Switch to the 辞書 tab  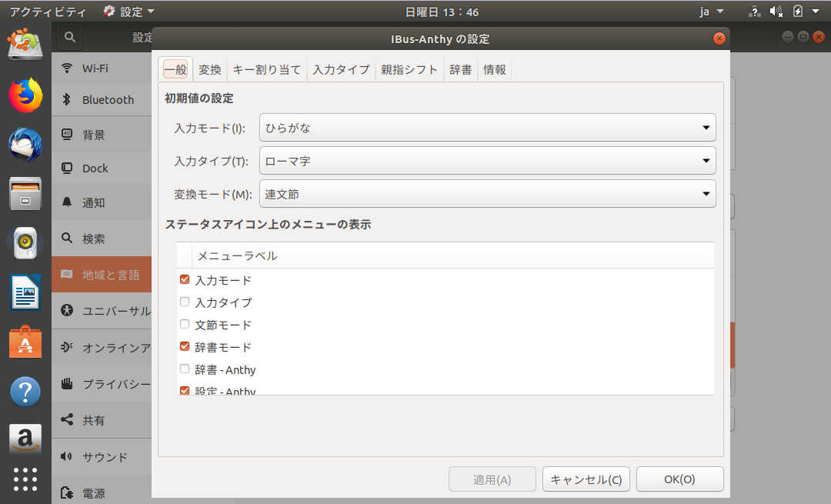point(460,70)
